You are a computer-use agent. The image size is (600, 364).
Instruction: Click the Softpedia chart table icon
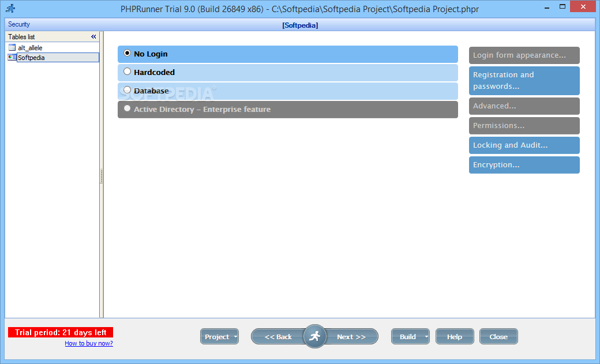pos(12,58)
